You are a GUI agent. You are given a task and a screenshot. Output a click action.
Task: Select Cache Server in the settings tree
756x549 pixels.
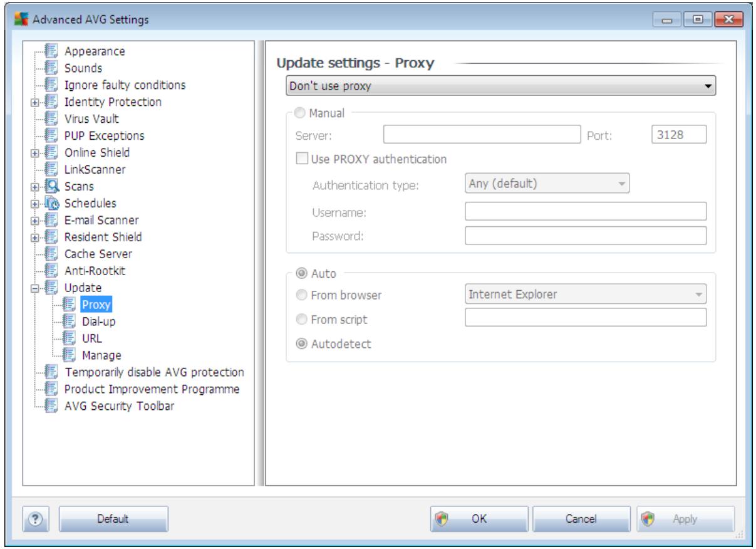(x=98, y=254)
